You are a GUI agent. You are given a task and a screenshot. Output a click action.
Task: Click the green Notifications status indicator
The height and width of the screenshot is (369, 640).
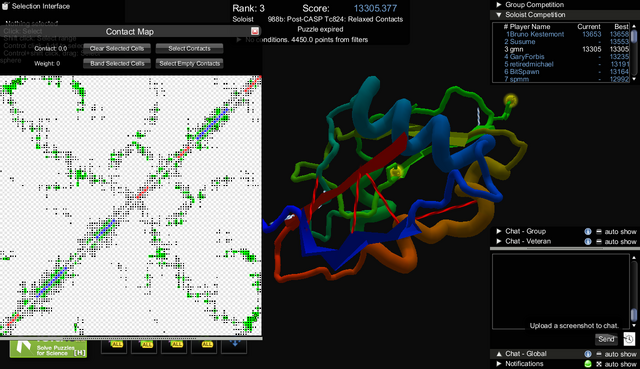coord(588,364)
